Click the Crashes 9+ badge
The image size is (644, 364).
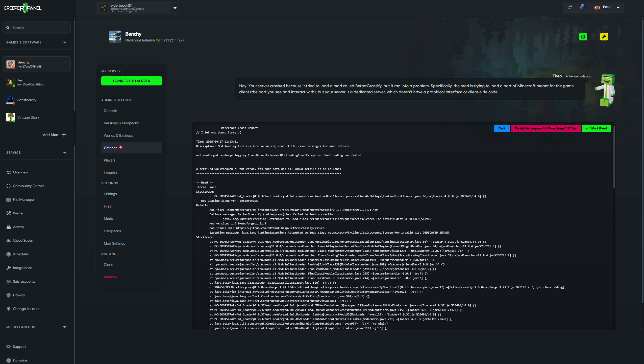121,147
